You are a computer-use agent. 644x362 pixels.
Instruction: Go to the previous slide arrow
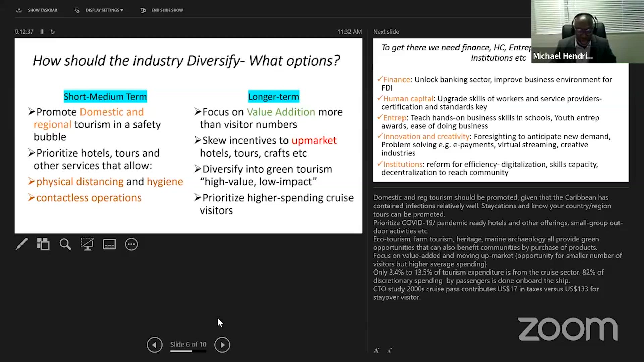pyautogui.click(x=154, y=345)
